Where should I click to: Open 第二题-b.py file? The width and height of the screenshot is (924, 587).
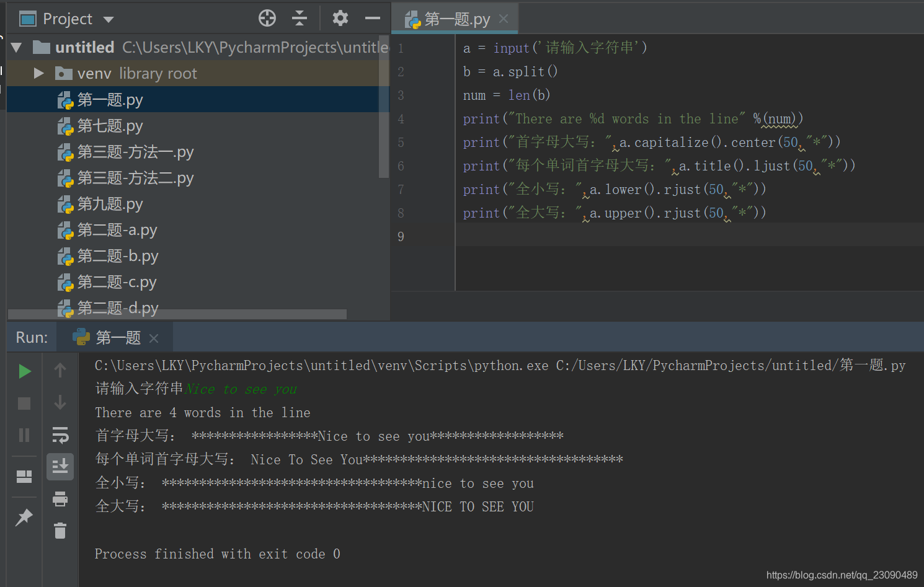click(x=108, y=256)
